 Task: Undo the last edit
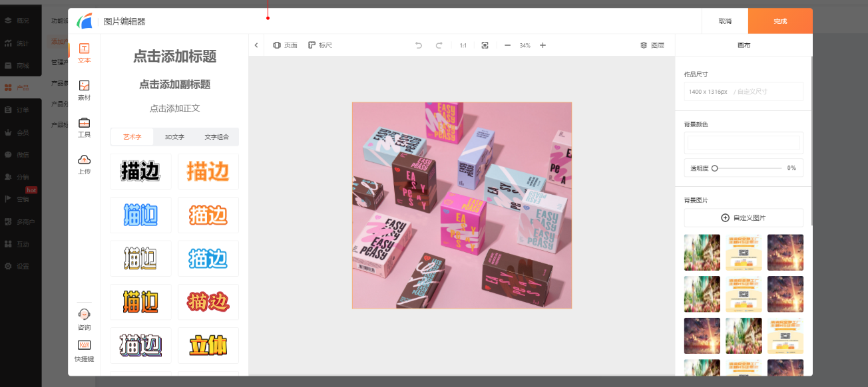(x=419, y=45)
